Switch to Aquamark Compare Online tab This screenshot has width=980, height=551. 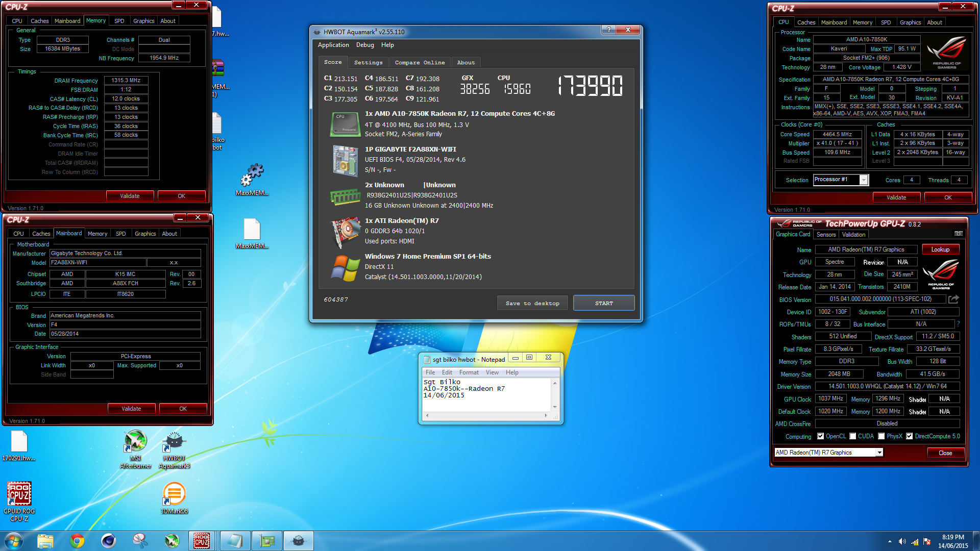click(420, 62)
